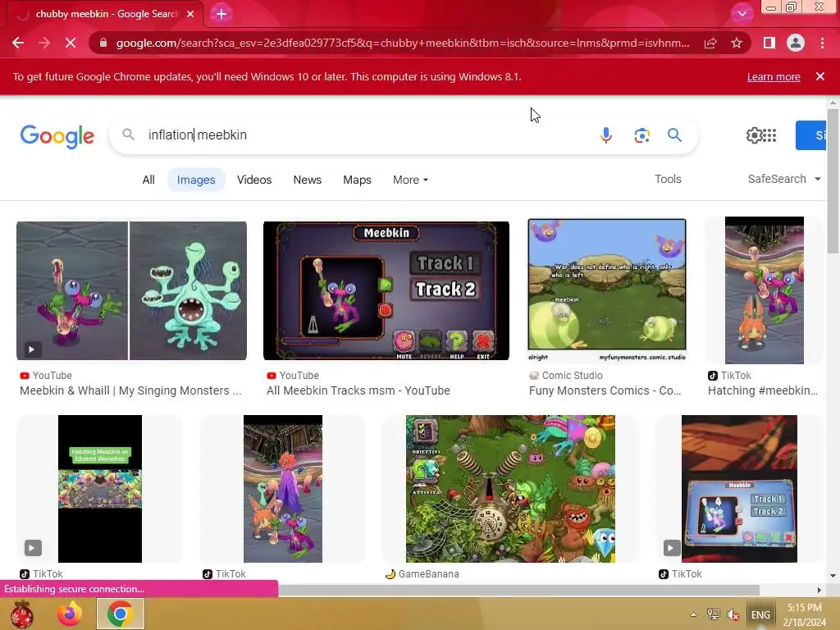Image resolution: width=840 pixels, height=630 pixels.
Task: Select the Images tab
Action: (x=196, y=180)
